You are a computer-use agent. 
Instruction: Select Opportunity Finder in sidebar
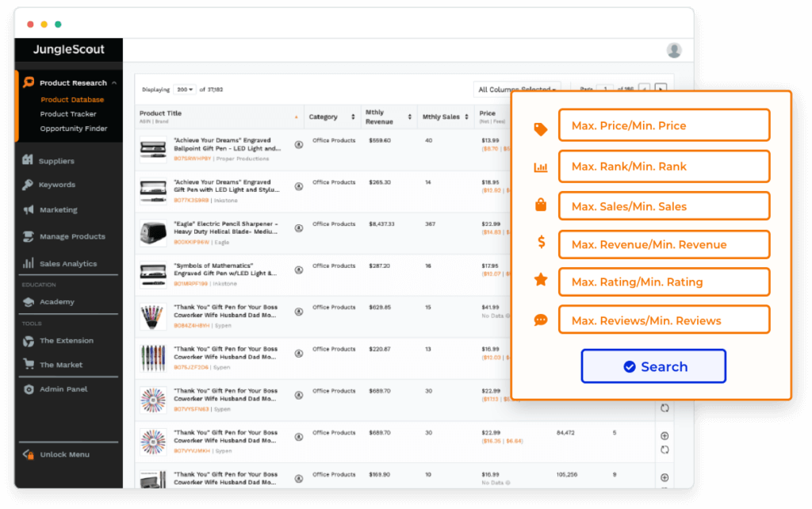pyautogui.click(x=74, y=128)
